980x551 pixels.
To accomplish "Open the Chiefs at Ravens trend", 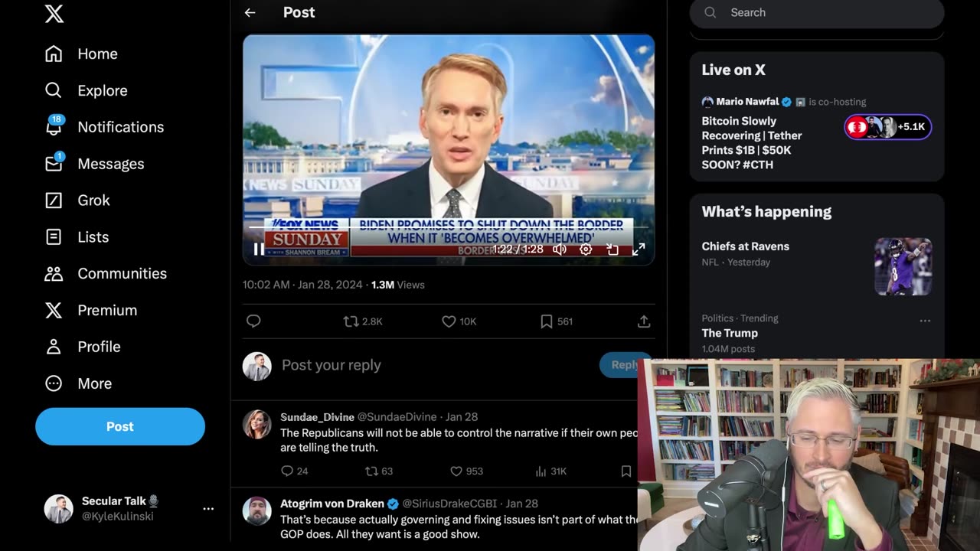I will tap(745, 246).
